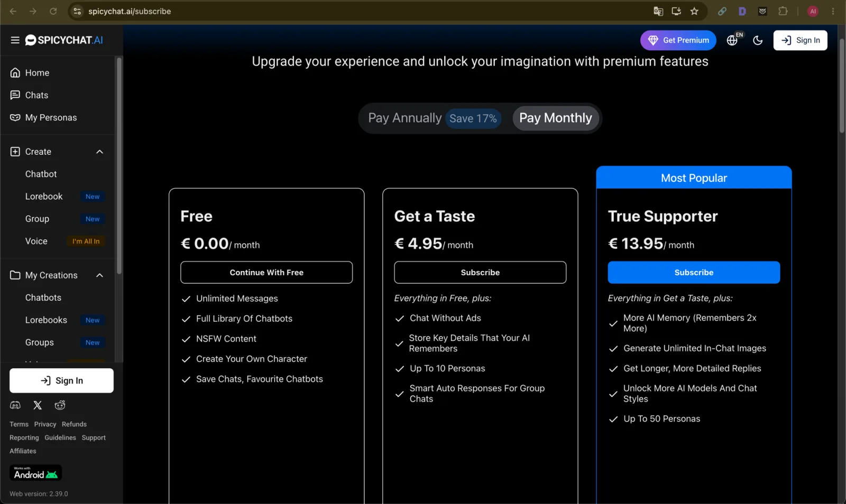Go back in browser history
846x504 pixels.
coord(13,11)
